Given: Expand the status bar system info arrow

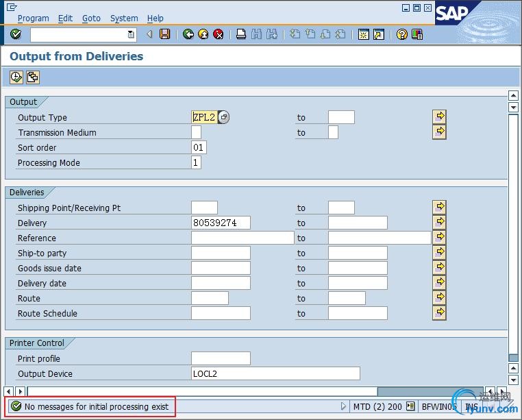Looking at the screenshot, I should coord(344,406).
